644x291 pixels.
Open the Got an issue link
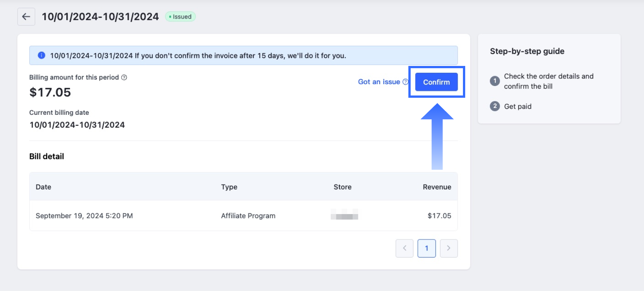point(379,82)
